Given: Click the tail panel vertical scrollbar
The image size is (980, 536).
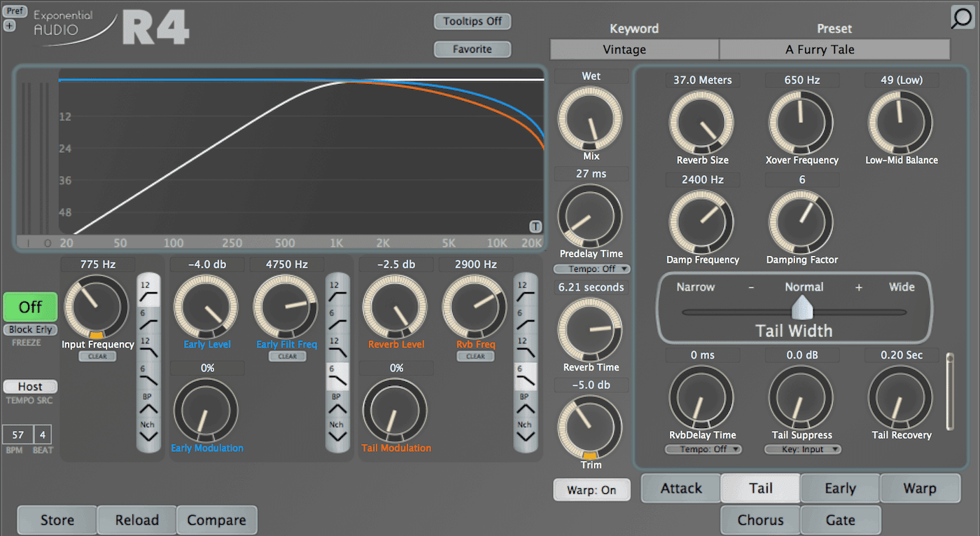Looking at the screenshot, I should click(x=949, y=392).
